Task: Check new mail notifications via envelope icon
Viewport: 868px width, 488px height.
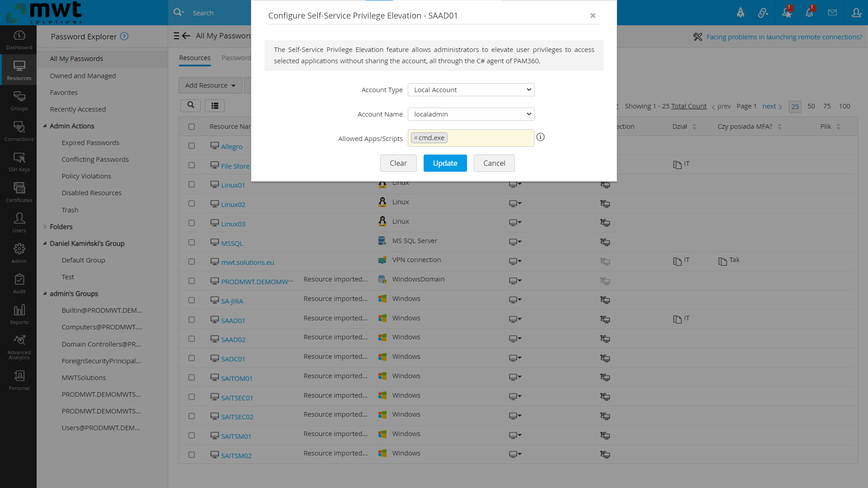Action: point(832,12)
